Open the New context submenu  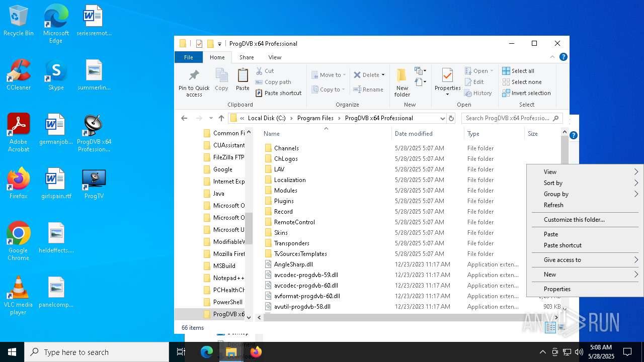(x=585, y=275)
